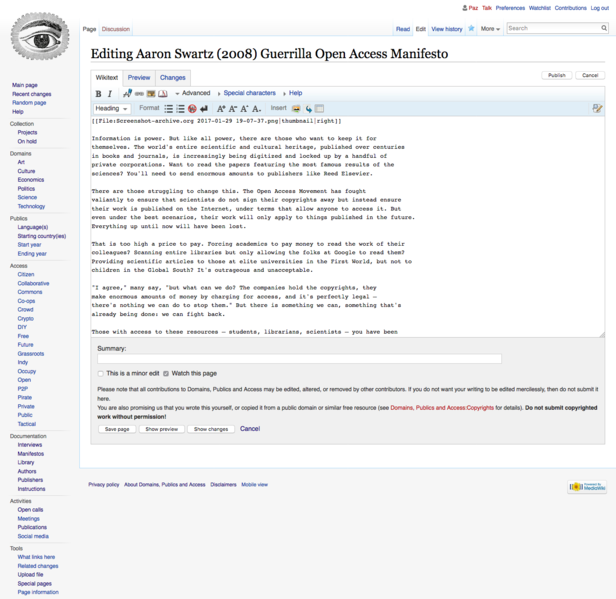The image size is (616, 599).
Task: Open the View history tab
Action: point(447,29)
